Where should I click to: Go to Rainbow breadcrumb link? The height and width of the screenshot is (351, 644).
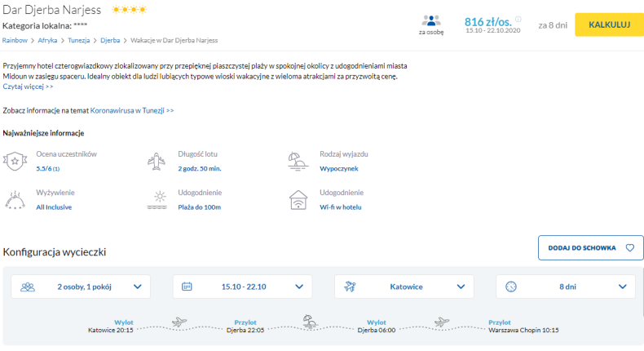(x=15, y=40)
